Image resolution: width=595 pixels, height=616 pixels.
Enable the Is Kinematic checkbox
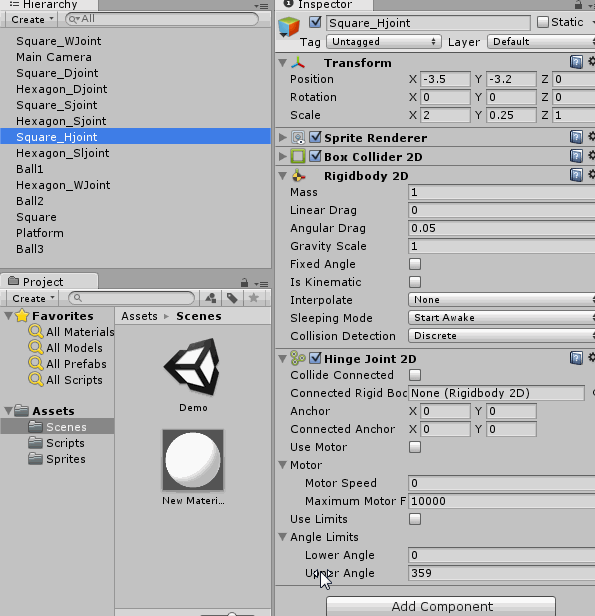415,282
